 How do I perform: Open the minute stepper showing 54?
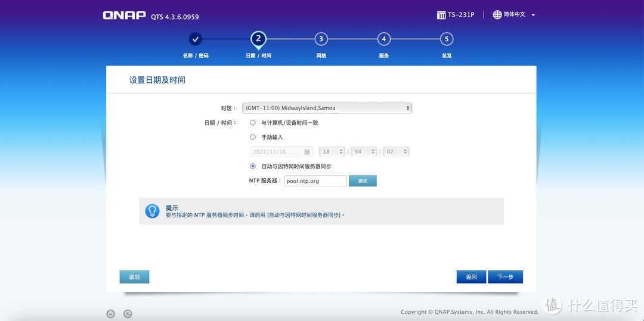point(364,152)
